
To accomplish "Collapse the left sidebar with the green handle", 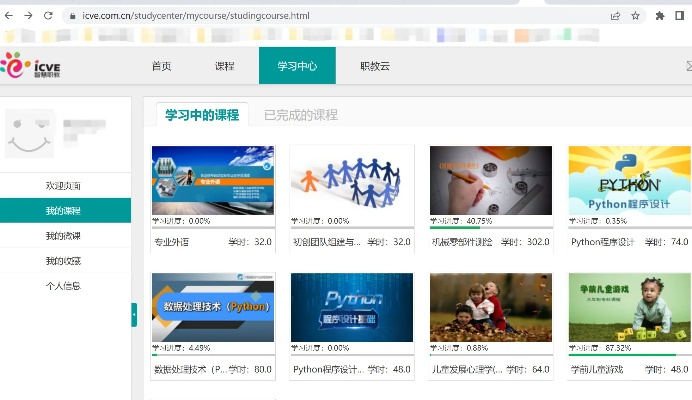I will point(134,314).
